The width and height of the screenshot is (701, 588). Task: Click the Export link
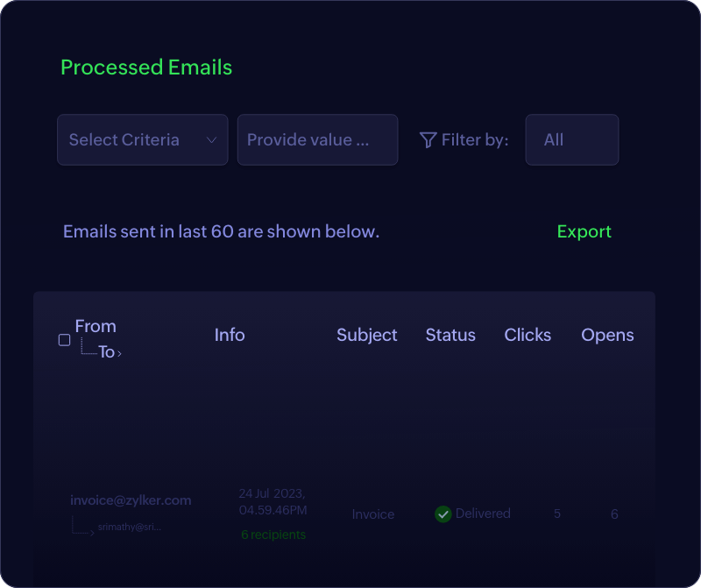584,232
